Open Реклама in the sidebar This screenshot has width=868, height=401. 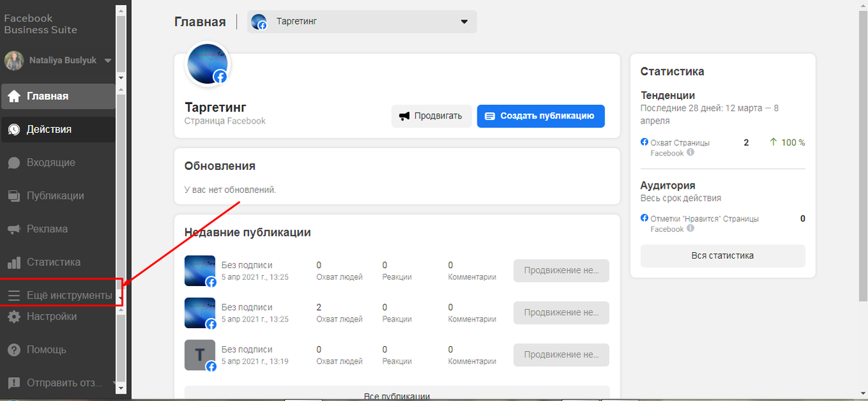pos(58,229)
